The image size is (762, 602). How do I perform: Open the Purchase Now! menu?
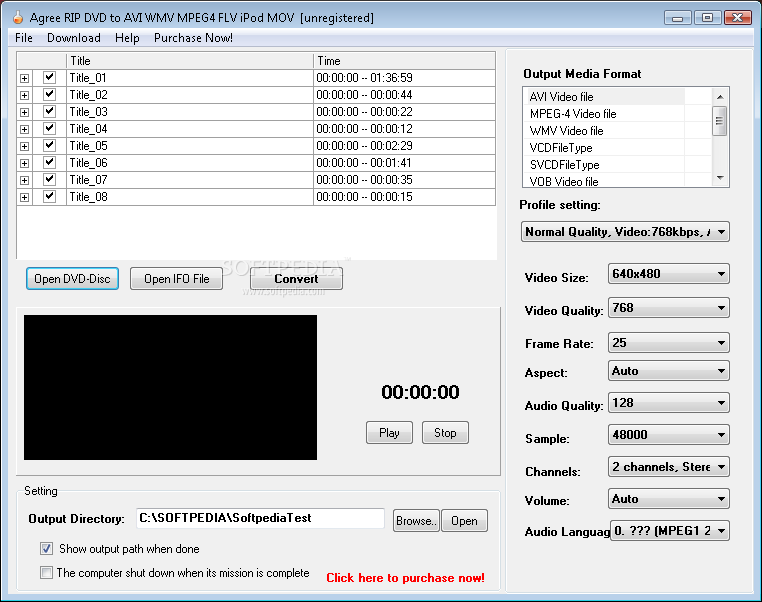(193, 38)
